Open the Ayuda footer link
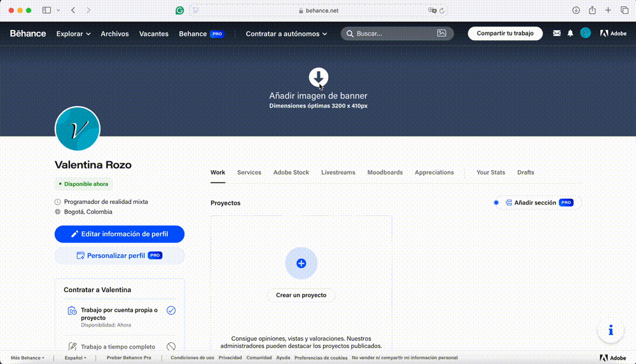Viewport: 636px width, 364px height. (283, 358)
